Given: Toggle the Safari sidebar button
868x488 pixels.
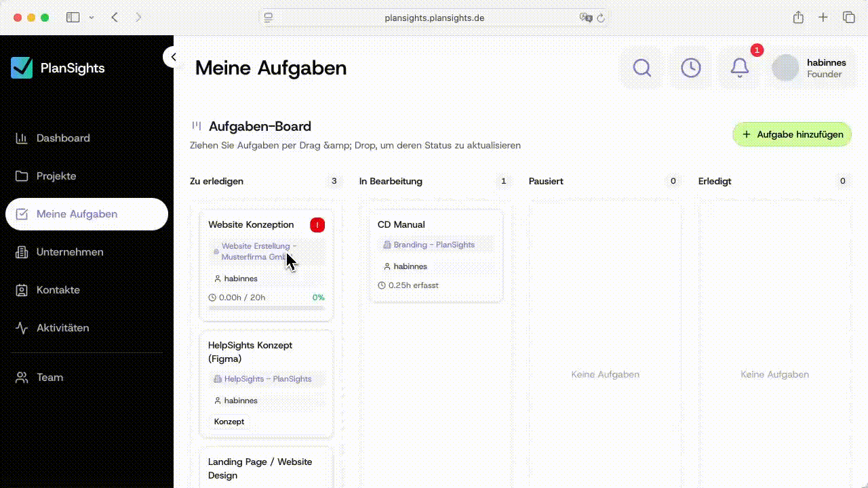Looking at the screenshot, I should pos(73,18).
